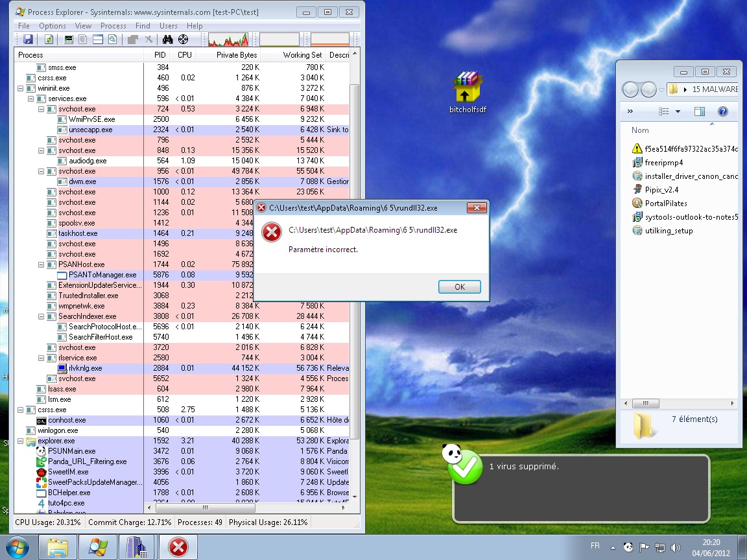Click the Kill Process X toolbar icon
Viewport: 747px width, 560px height.
[148, 40]
